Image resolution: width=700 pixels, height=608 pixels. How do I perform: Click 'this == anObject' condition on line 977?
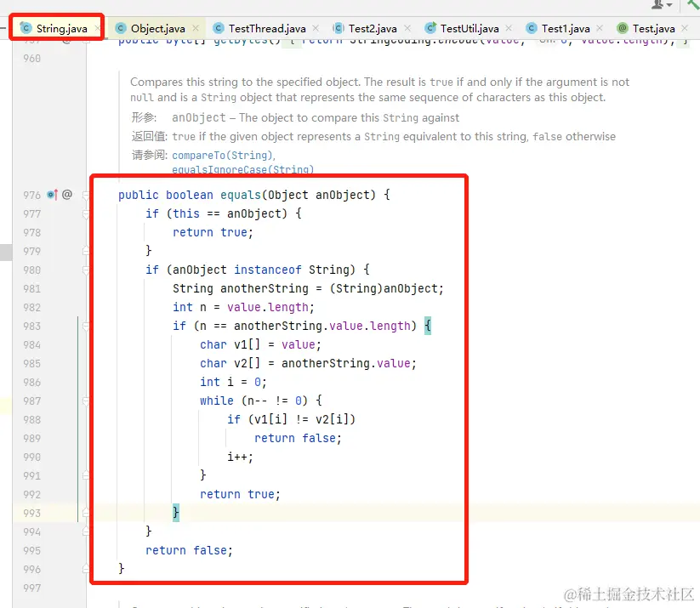tap(227, 213)
